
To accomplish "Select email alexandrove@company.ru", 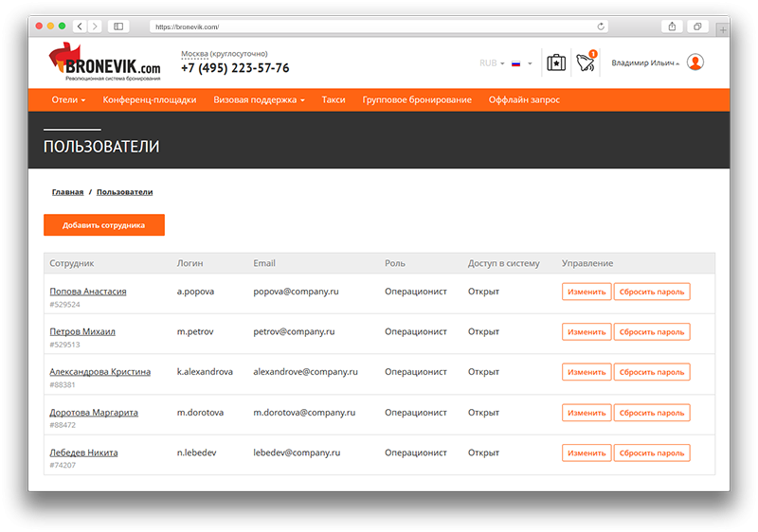I will coord(305,372).
